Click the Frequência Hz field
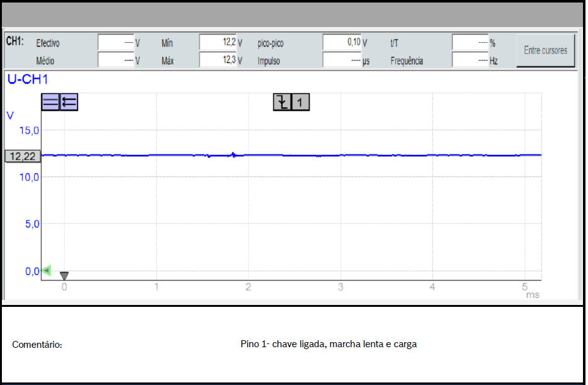Screen dimensions: 588x385 (470, 60)
